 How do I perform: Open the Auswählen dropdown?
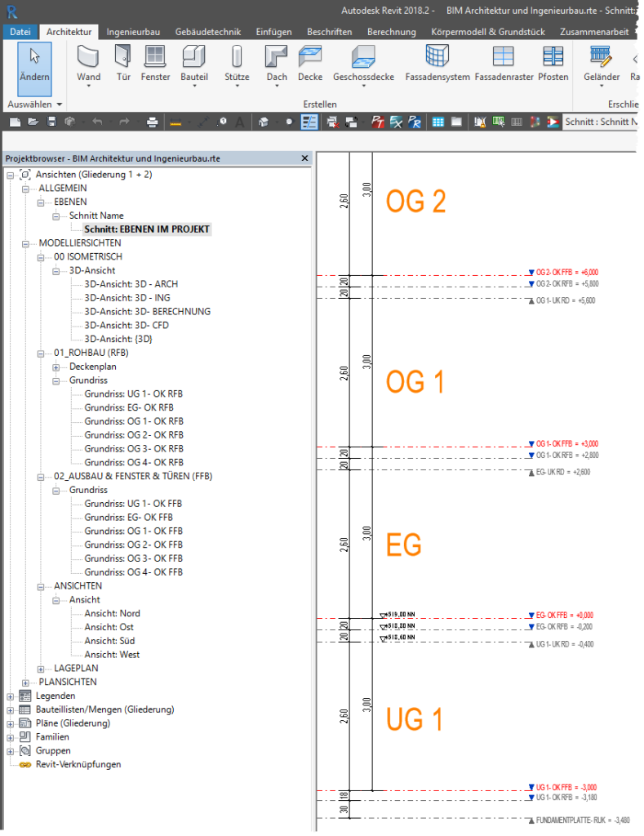[34, 104]
